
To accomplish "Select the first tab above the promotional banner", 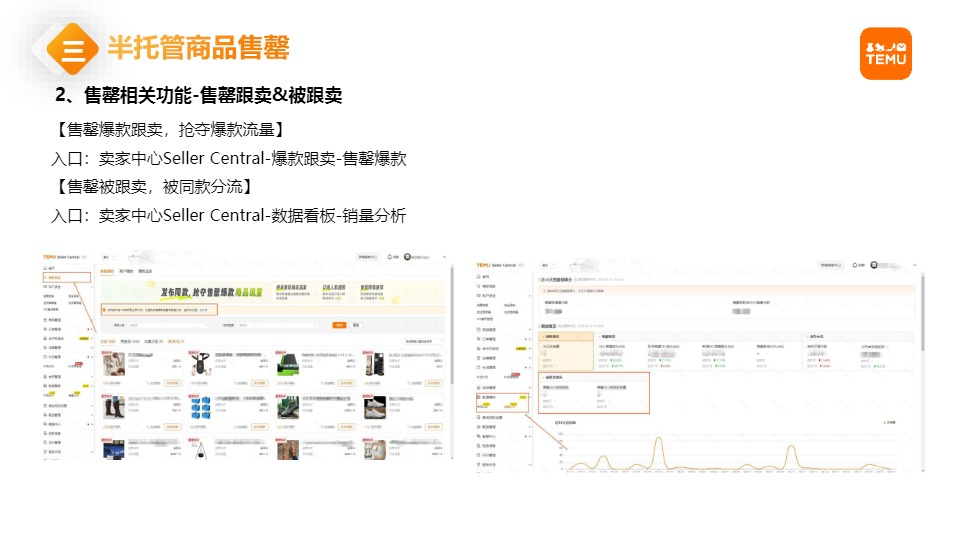I will [107, 271].
